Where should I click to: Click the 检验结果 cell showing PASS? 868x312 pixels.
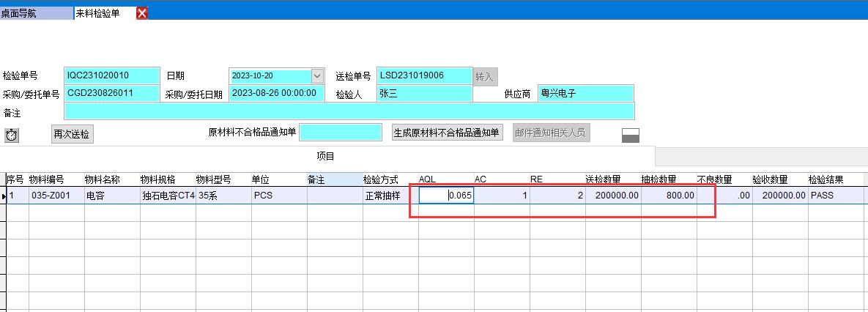tap(837, 196)
